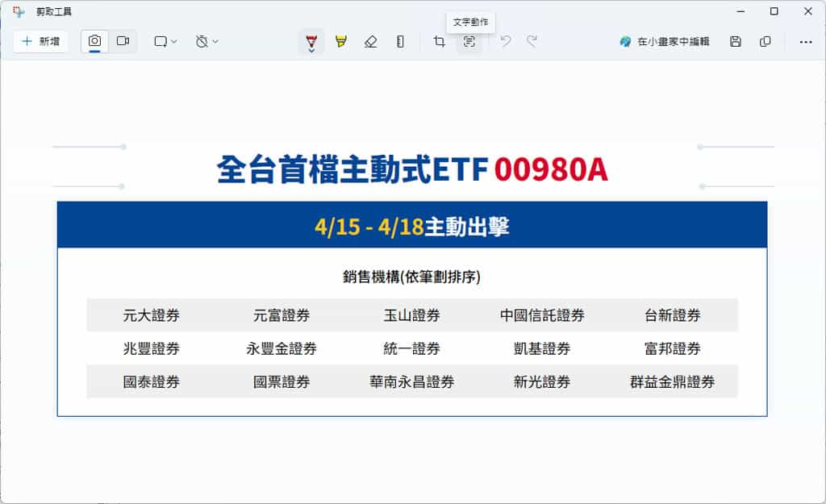Select the yellow highlighter tool
Screen dimensions: 826x504
pyautogui.click(x=341, y=41)
